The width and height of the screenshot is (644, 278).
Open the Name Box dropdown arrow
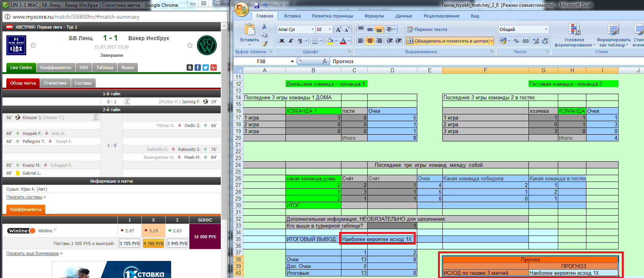tap(292, 62)
